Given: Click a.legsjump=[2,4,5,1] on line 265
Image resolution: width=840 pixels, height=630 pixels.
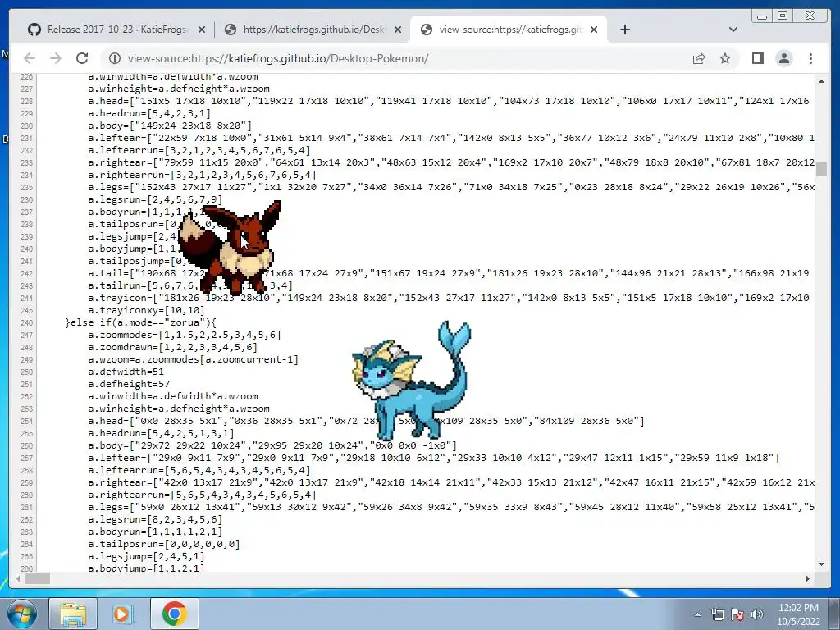Looking at the screenshot, I should 147,557.
